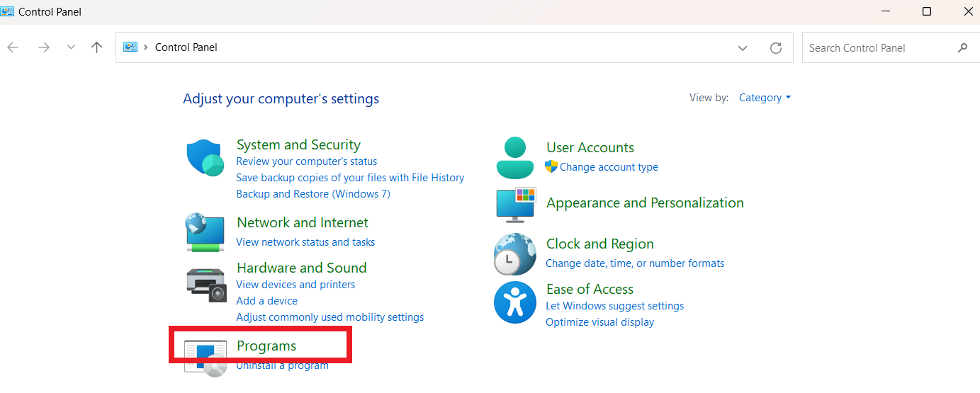Expand the breadcrumb chevron before Control Panel

[146, 47]
